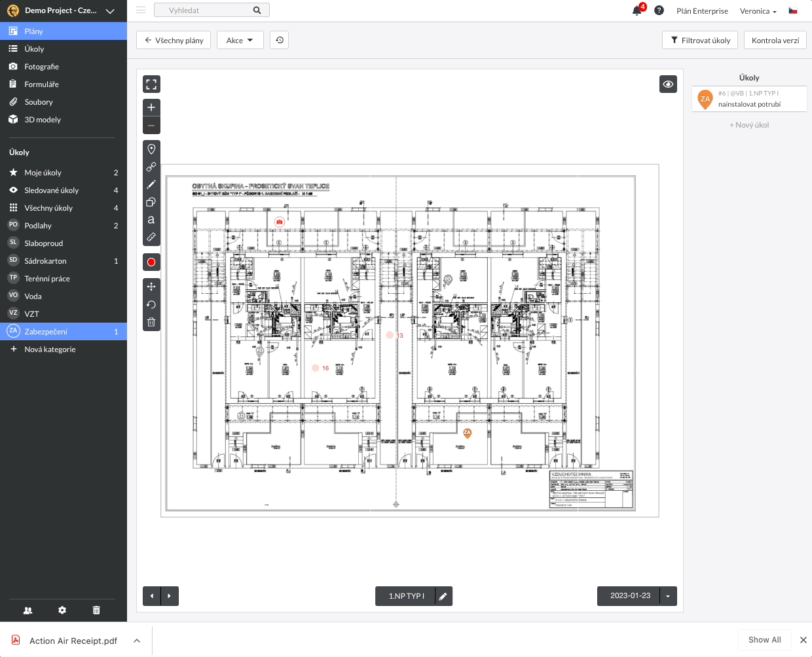Select the Sádrokarton task category
The image size is (812, 657).
[x=46, y=261]
